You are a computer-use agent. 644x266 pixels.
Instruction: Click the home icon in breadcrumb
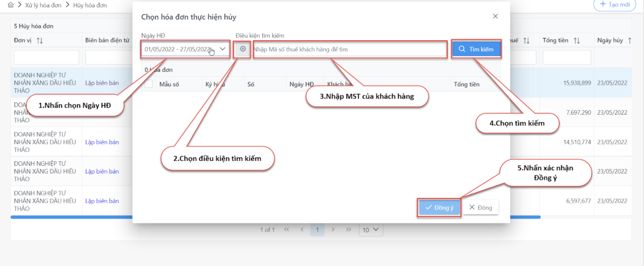11,5
